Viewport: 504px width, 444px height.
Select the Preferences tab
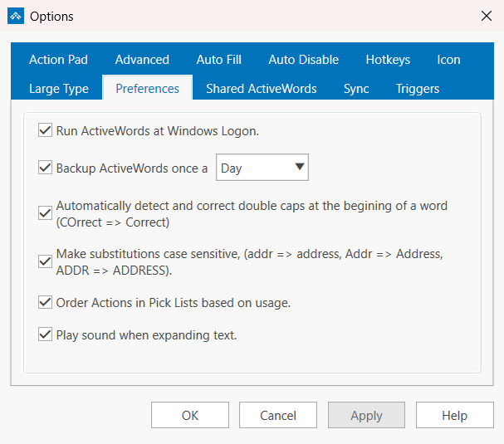[147, 88]
